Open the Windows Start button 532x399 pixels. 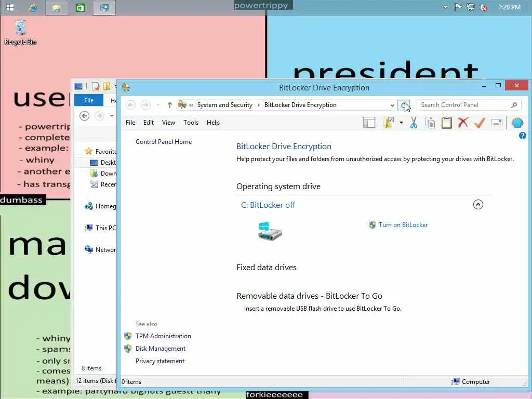pyautogui.click(x=10, y=7)
